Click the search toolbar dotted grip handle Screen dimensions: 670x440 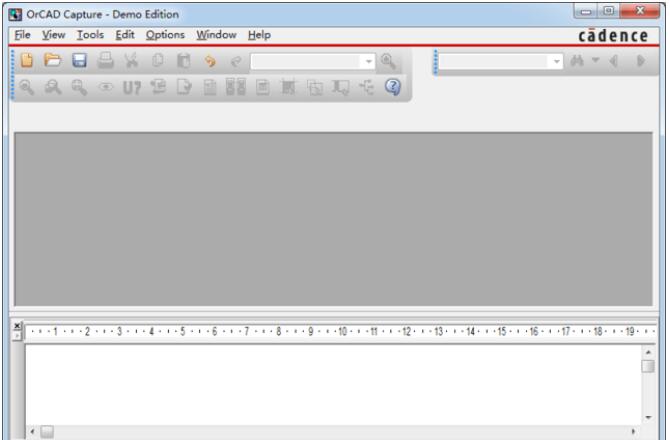click(x=435, y=62)
